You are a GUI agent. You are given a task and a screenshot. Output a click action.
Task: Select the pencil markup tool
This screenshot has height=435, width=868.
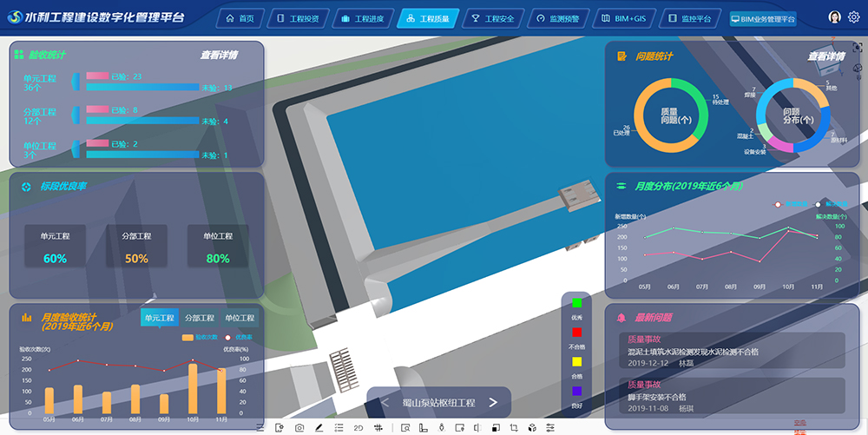click(x=319, y=428)
